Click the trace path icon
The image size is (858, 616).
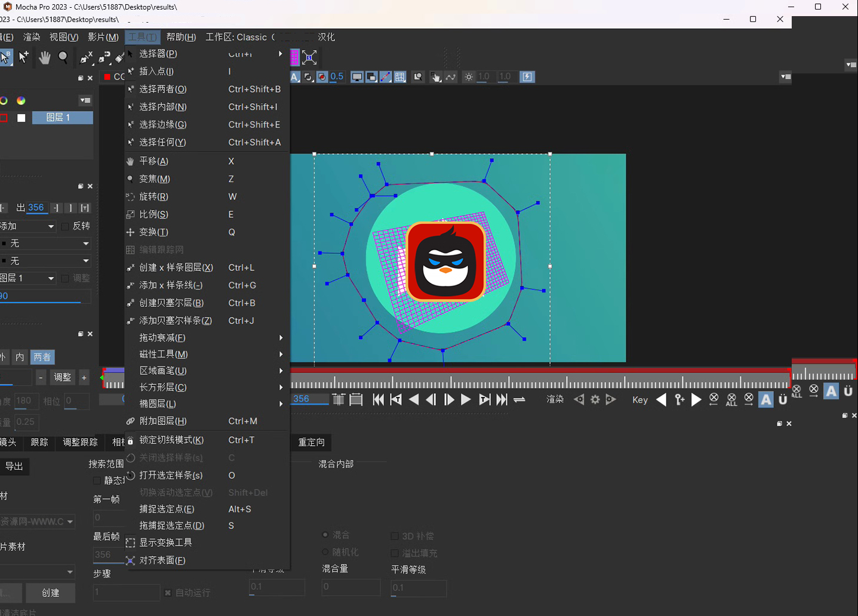pyautogui.click(x=451, y=77)
